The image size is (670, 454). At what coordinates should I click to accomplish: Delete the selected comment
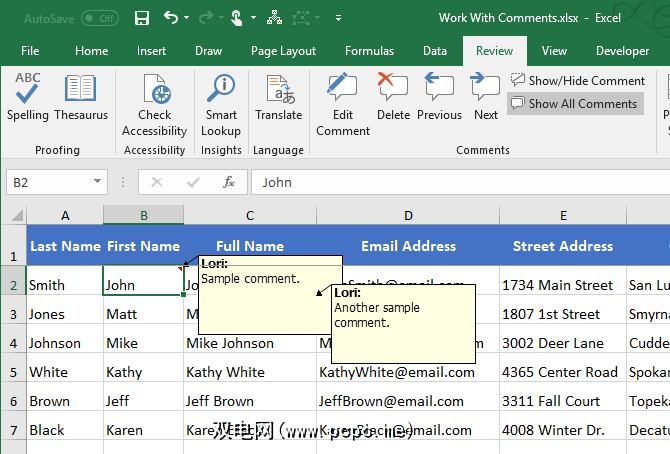(393, 98)
